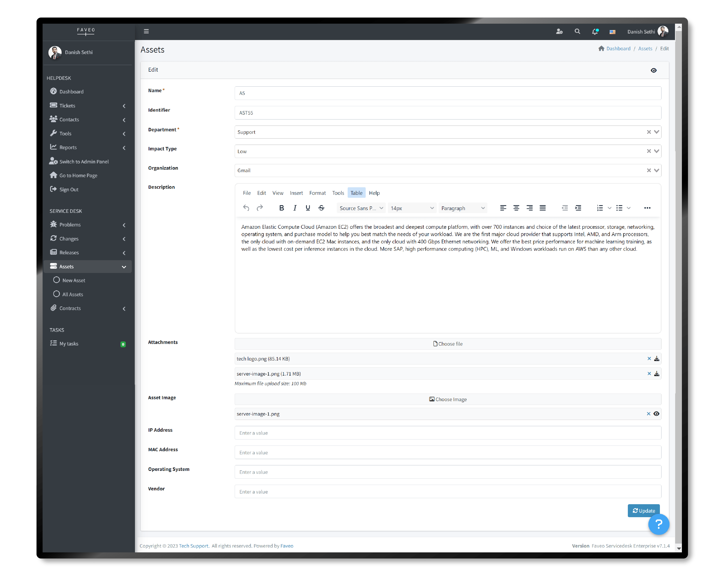The height and width of the screenshot is (575, 728).
Task: Open the search icon in the top bar
Action: [577, 31]
